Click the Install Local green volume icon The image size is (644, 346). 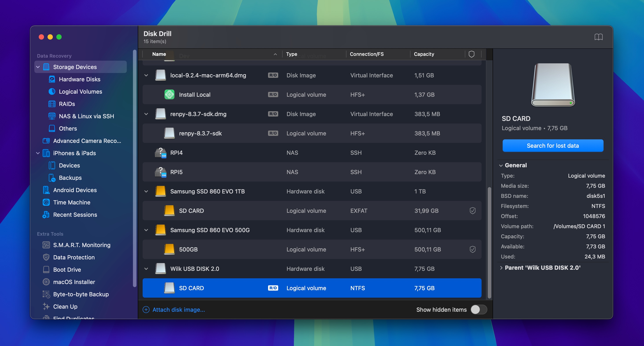coord(169,95)
